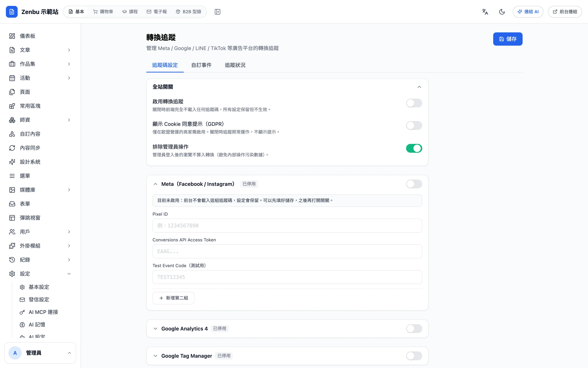
Task: Enable the Meta Facebook/Instagram switch
Action: [414, 184]
